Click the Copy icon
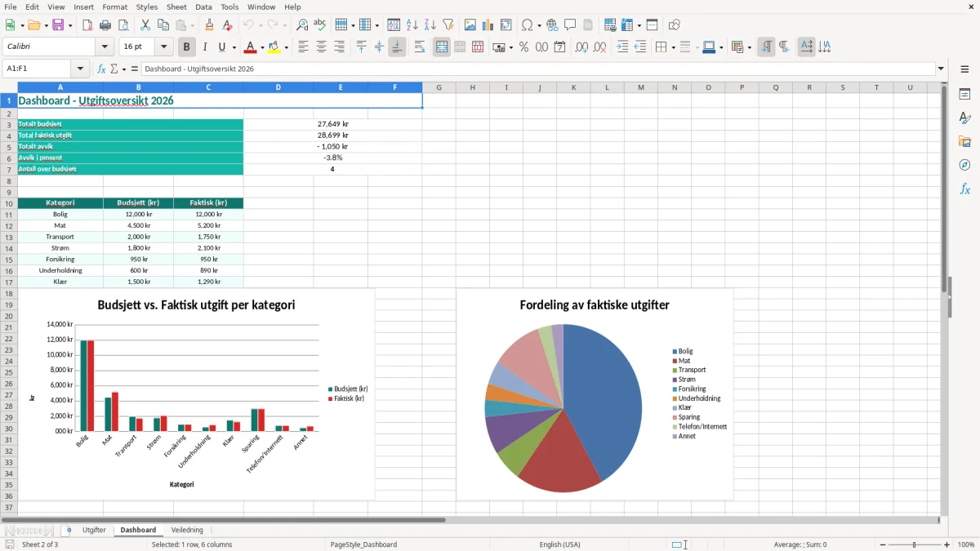This screenshot has width=980, height=551. point(163,25)
